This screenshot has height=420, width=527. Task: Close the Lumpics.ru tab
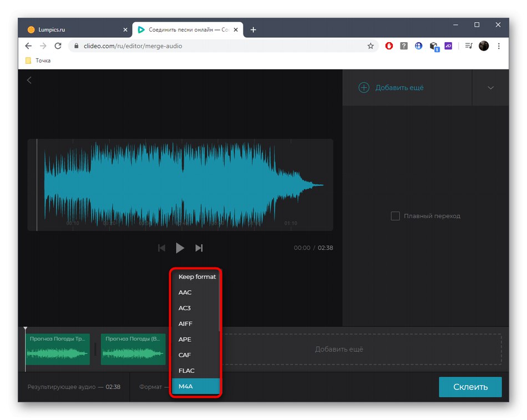click(125, 30)
